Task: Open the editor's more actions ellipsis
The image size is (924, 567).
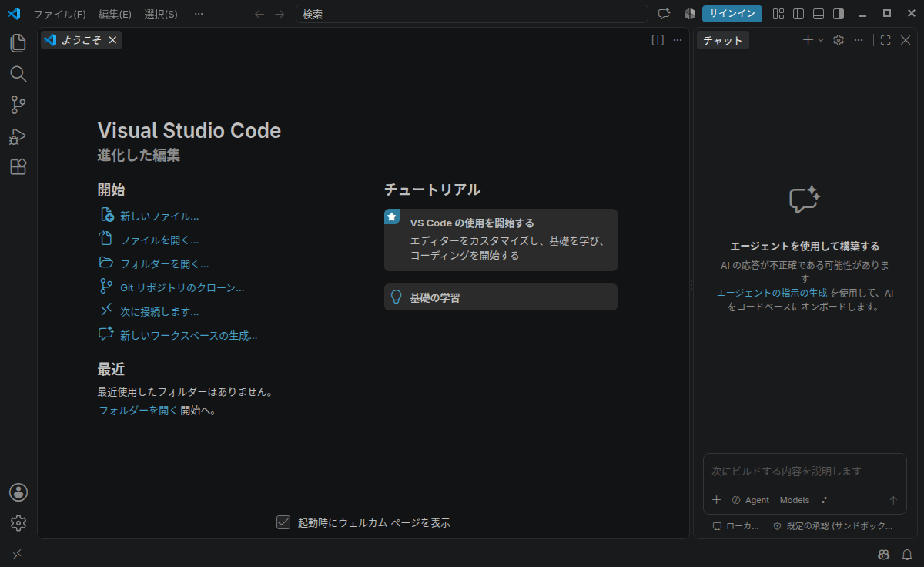Action: click(678, 40)
